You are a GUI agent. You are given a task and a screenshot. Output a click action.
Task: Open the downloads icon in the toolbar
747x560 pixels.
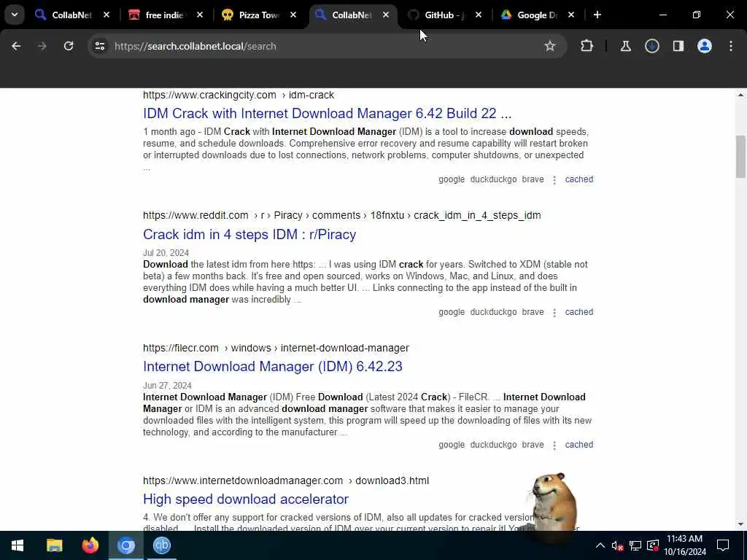coord(651,46)
